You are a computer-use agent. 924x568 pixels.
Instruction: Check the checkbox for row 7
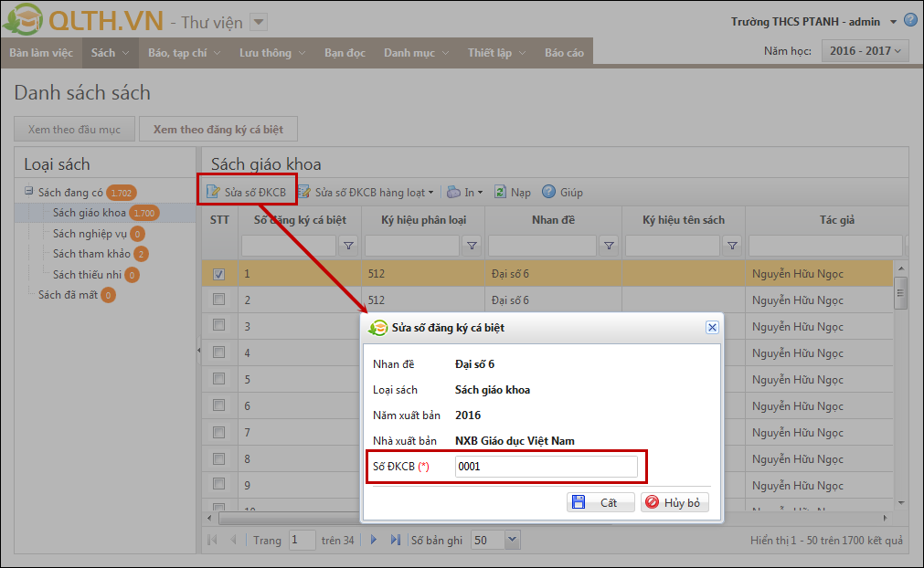(x=218, y=432)
